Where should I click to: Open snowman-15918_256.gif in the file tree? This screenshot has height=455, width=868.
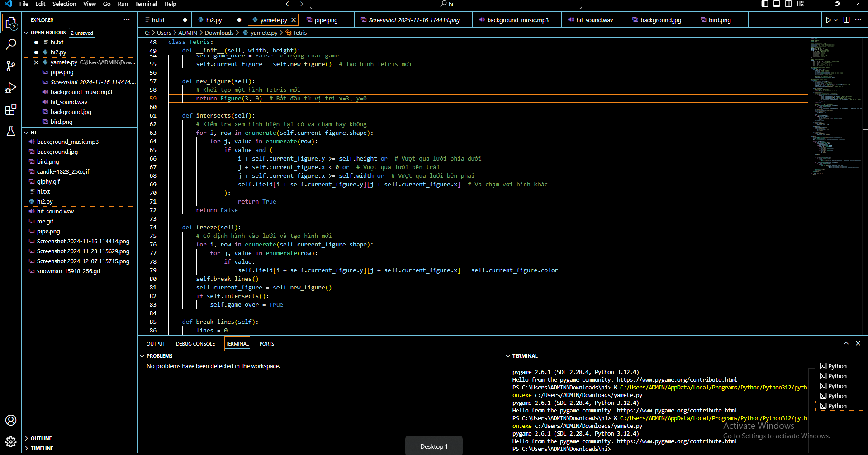click(80, 271)
